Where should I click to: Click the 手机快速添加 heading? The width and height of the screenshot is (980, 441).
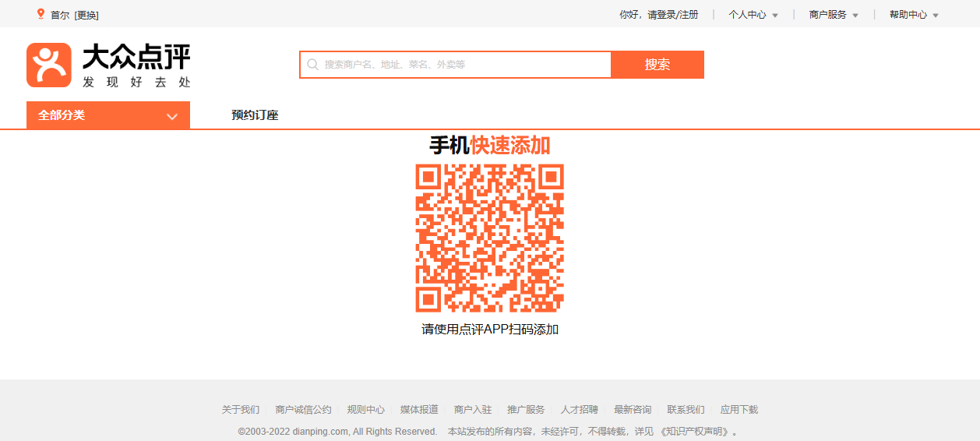(x=490, y=145)
